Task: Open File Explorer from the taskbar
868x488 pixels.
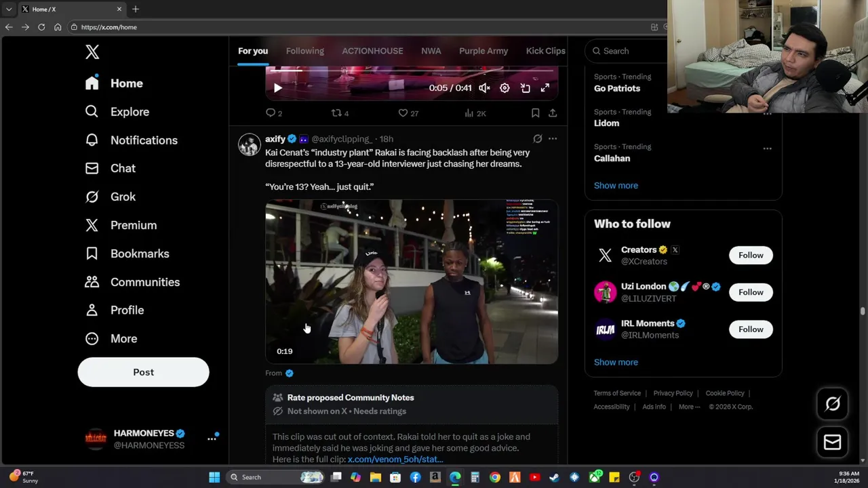Action: [x=376, y=477]
